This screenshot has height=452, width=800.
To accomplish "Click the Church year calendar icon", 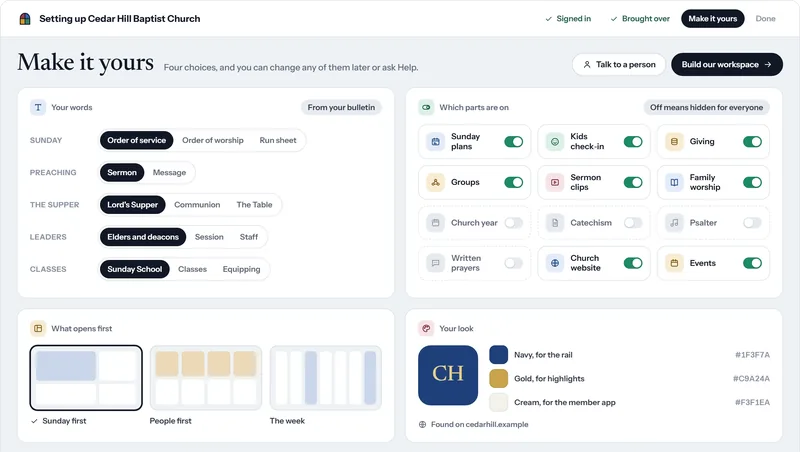I will pos(436,223).
